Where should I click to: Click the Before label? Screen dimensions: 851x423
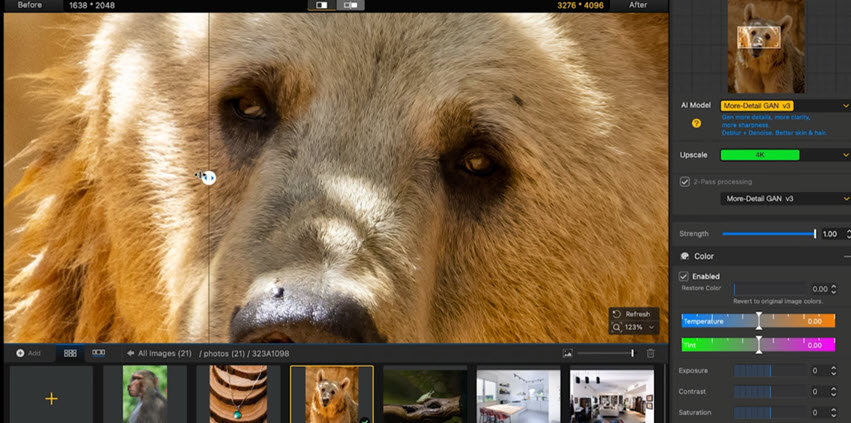(x=30, y=5)
